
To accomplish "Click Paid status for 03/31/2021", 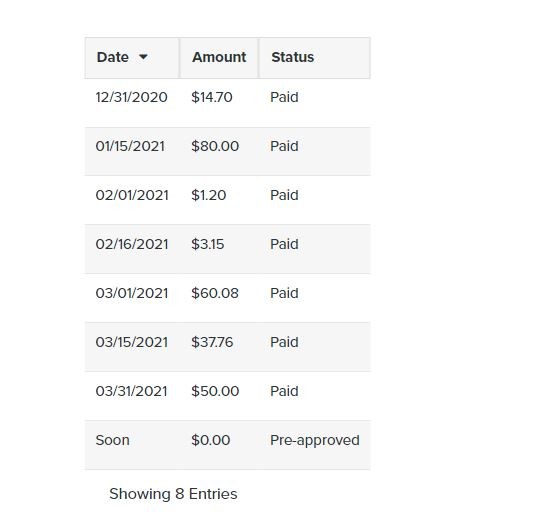I will [284, 391].
